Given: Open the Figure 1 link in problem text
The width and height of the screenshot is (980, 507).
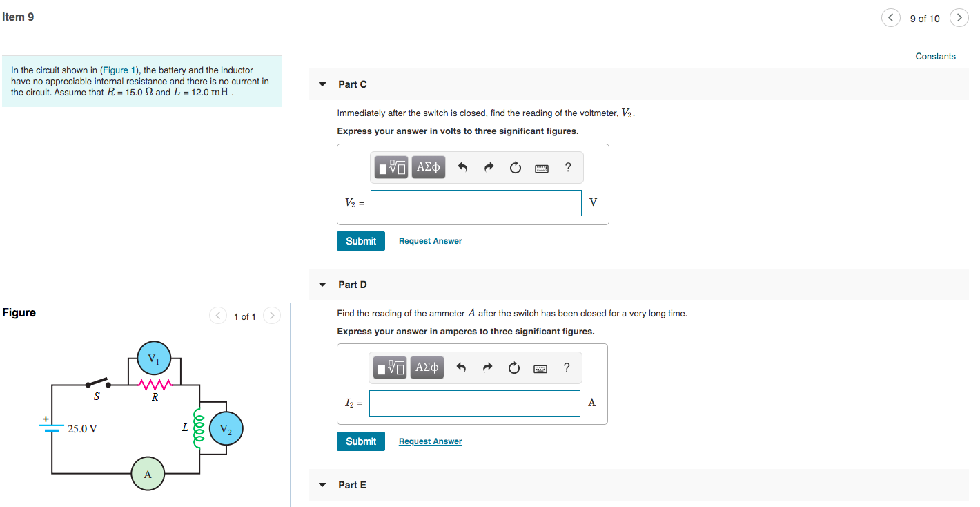Looking at the screenshot, I should click(x=118, y=70).
